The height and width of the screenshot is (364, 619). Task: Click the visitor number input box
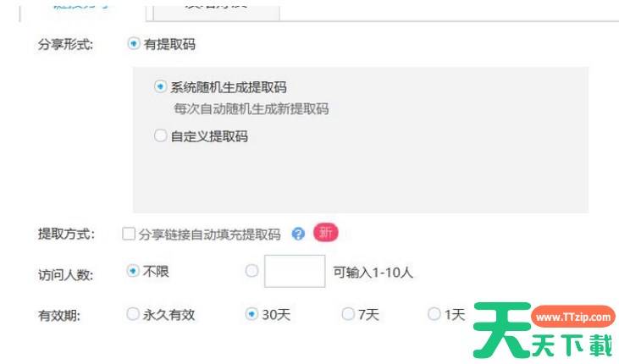click(294, 272)
